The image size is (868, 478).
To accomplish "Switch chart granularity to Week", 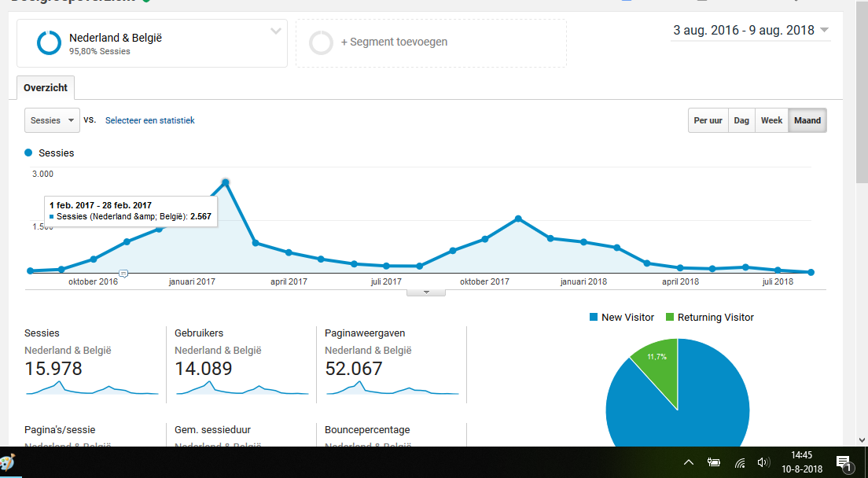I will pyautogui.click(x=771, y=120).
